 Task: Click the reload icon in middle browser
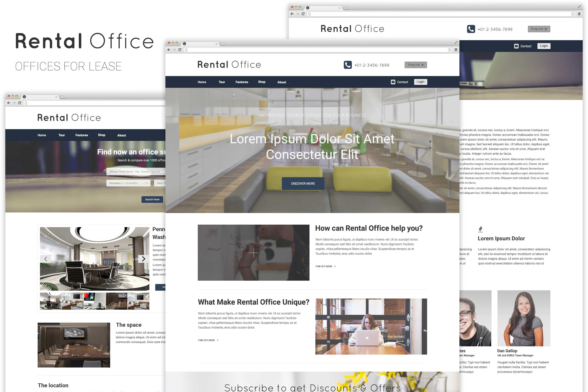pyautogui.click(x=180, y=50)
